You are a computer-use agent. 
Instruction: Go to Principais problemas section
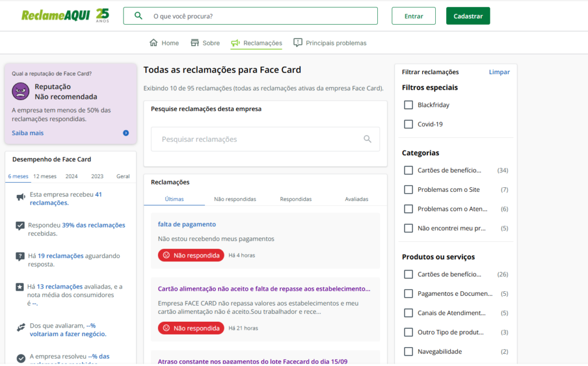pyautogui.click(x=330, y=43)
